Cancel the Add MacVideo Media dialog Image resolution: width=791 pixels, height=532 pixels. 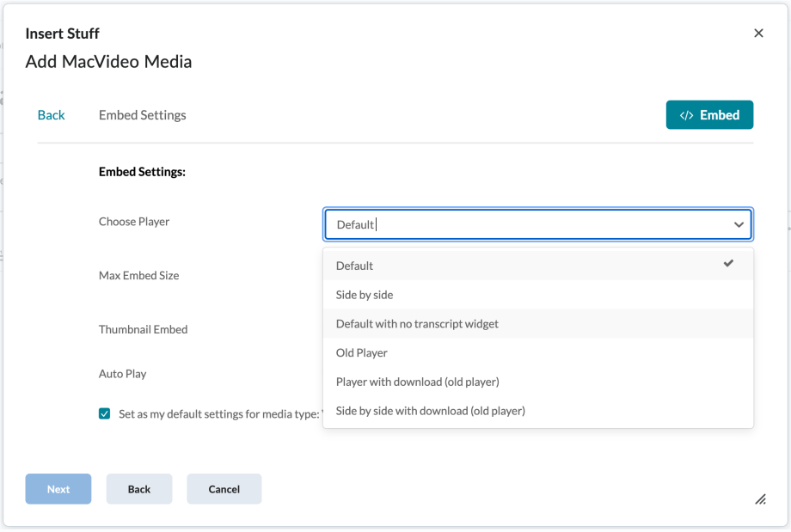tap(224, 489)
